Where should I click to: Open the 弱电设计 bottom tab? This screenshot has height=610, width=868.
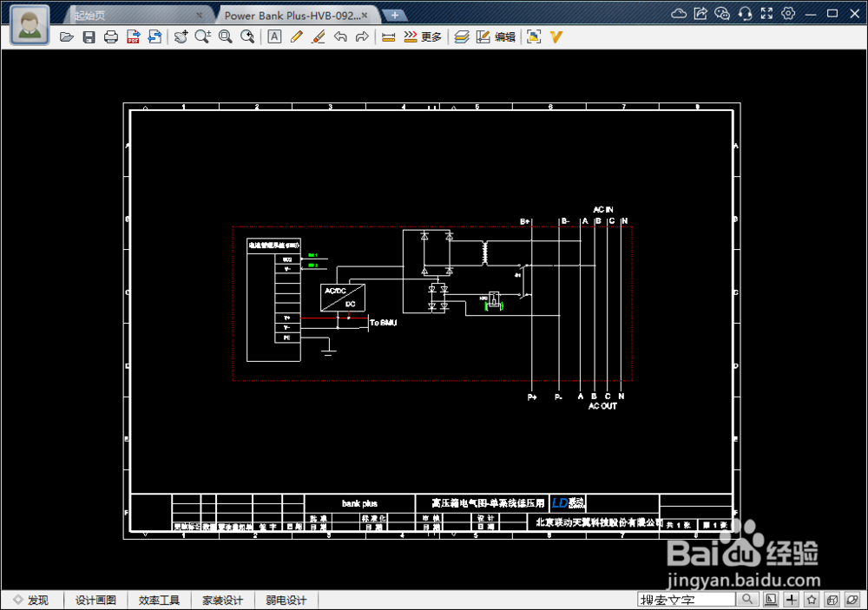pyautogui.click(x=286, y=600)
